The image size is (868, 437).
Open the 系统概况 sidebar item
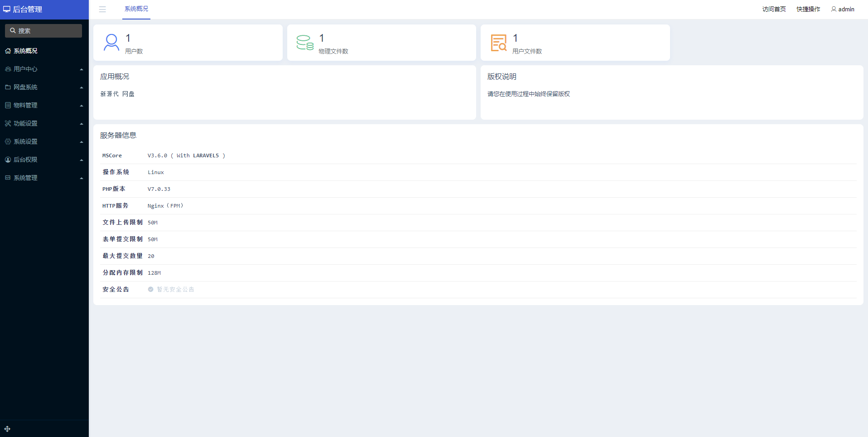click(x=44, y=51)
